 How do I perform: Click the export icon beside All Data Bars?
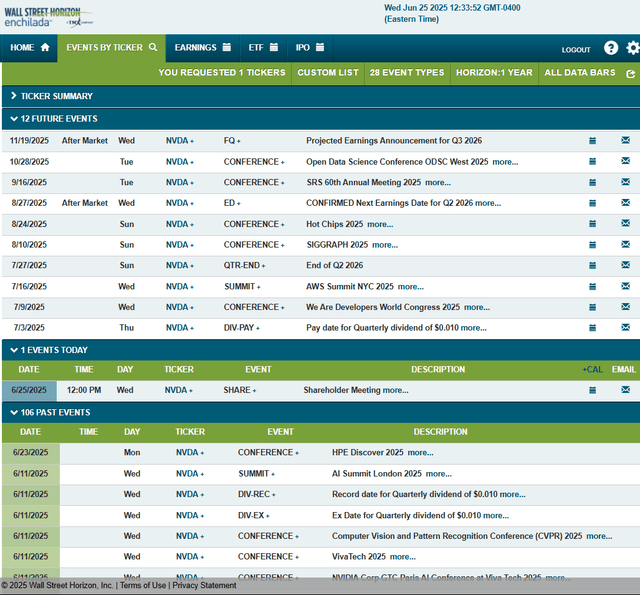[x=630, y=73]
